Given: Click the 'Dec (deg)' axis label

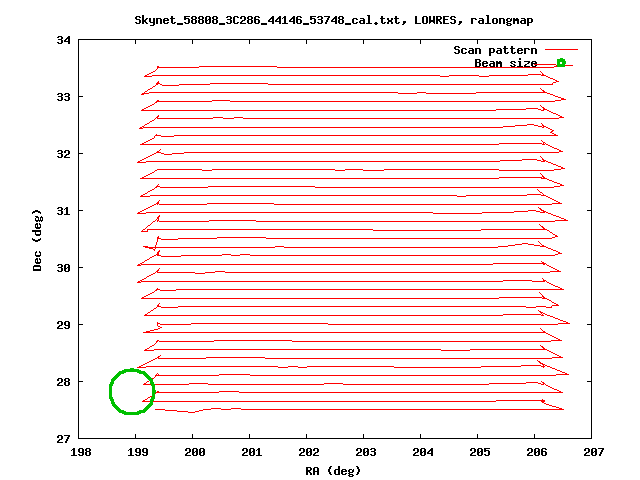Looking at the screenshot, I should click(x=37, y=240).
